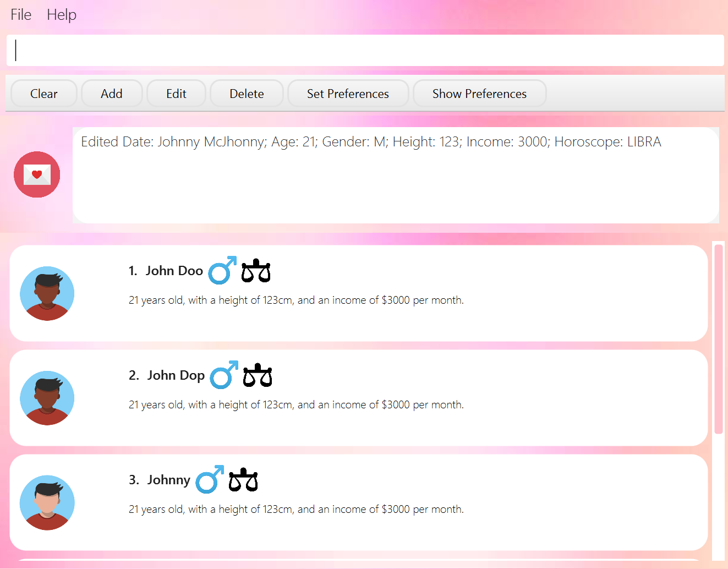Click the Add button
Viewport: 728px width, 569px height.
tap(112, 94)
